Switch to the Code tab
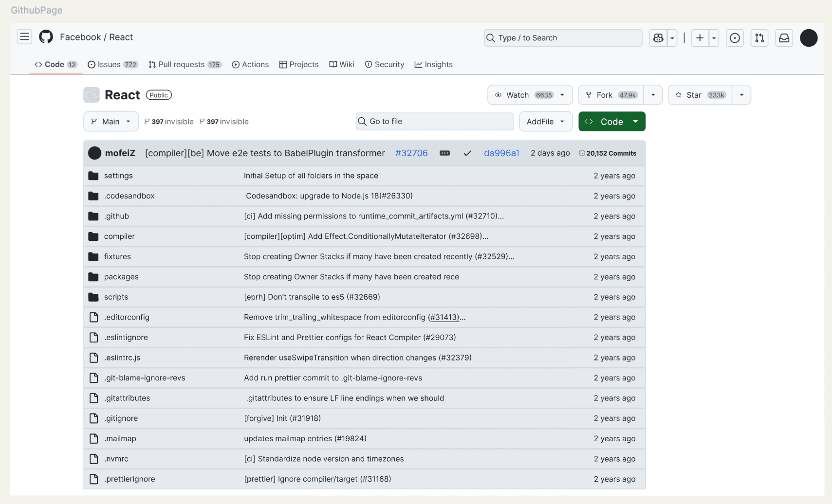This screenshot has height=504, width=832. click(x=55, y=64)
